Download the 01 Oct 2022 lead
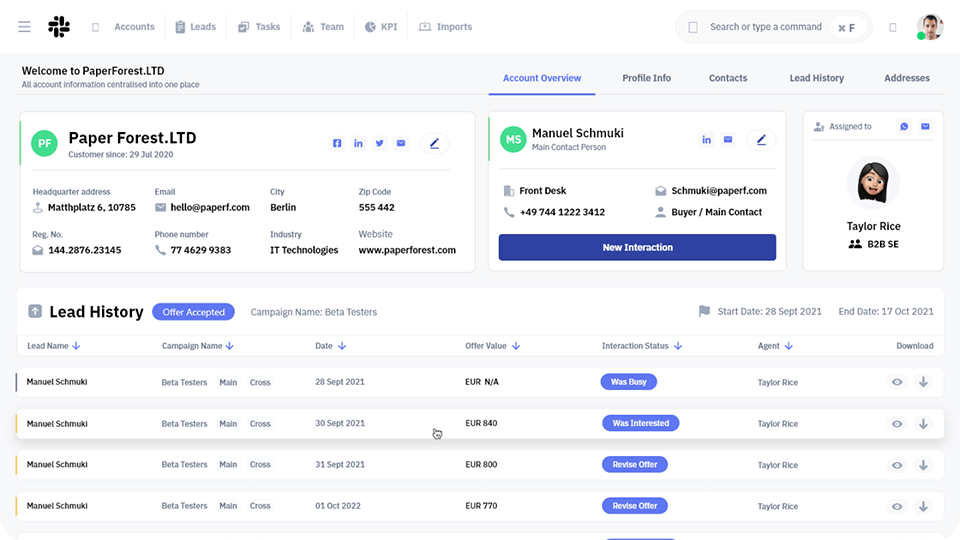This screenshot has width=960, height=540. pyautogui.click(x=923, y=506)
